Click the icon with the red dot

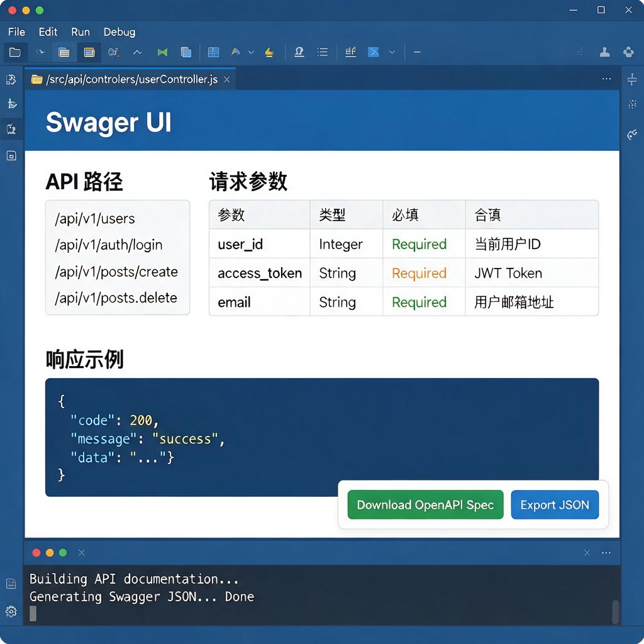tap(113, 52)
